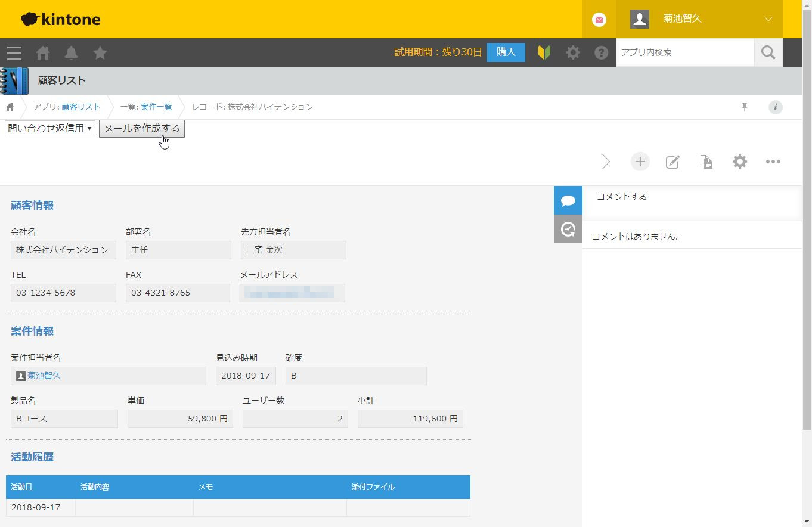
Task: Open the hamburger main menu
Action: click(x=14, y=53)
